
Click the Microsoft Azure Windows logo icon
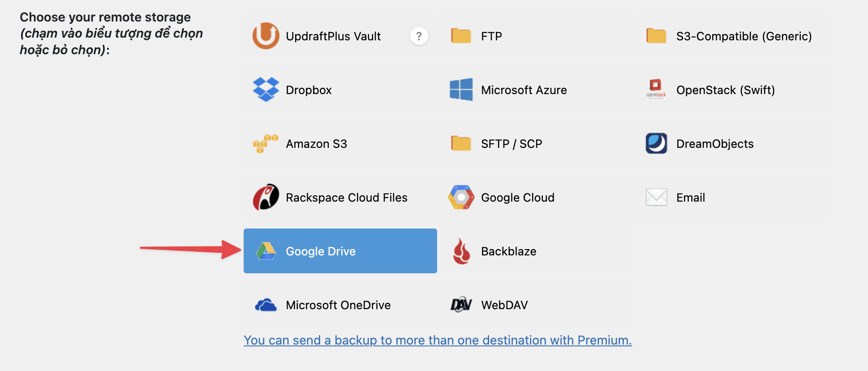[x=461, y=90]
